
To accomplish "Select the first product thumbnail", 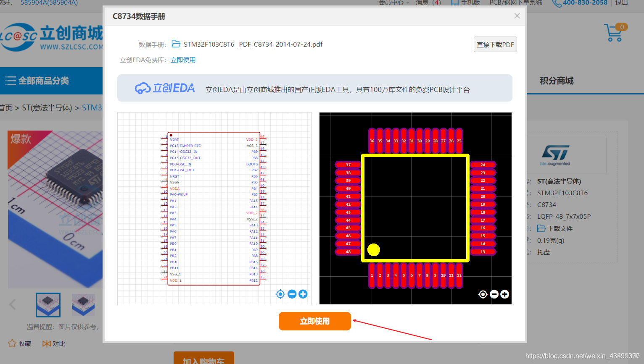I will pyautogui.click(x=48, y=305).
